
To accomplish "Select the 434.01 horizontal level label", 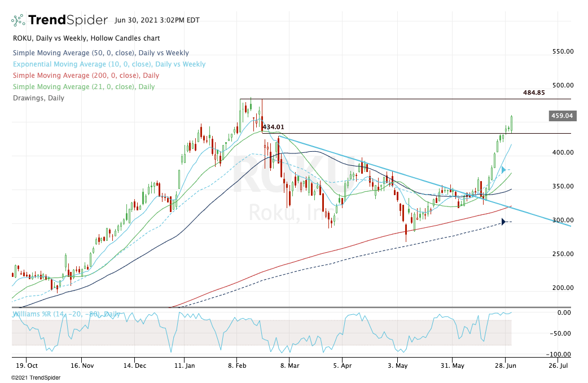I will [x=273, y=127].
